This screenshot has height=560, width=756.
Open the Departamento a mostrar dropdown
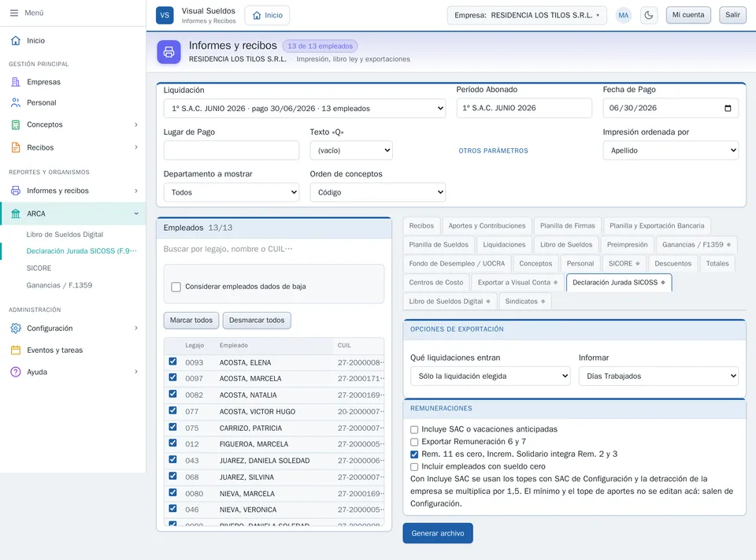point(232,192)
